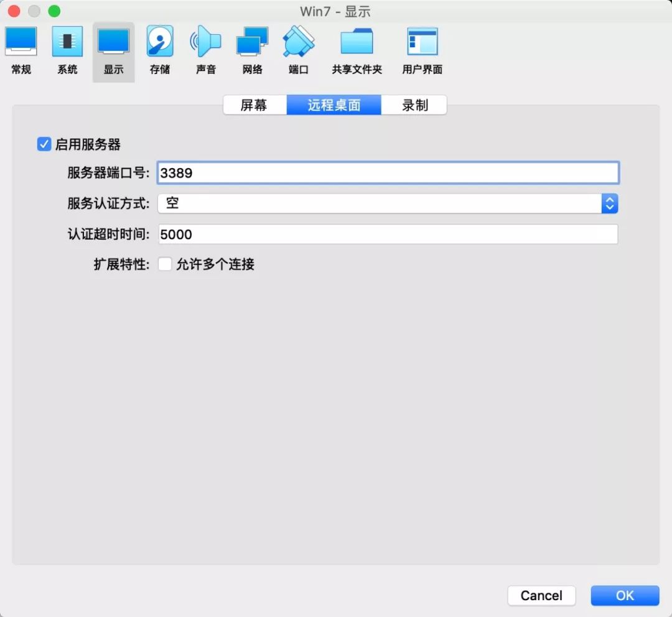Image resolution: width=672 pixels, height=617 pixels.
Task: Confirm settings with the OK button
Action: point(625,596)
